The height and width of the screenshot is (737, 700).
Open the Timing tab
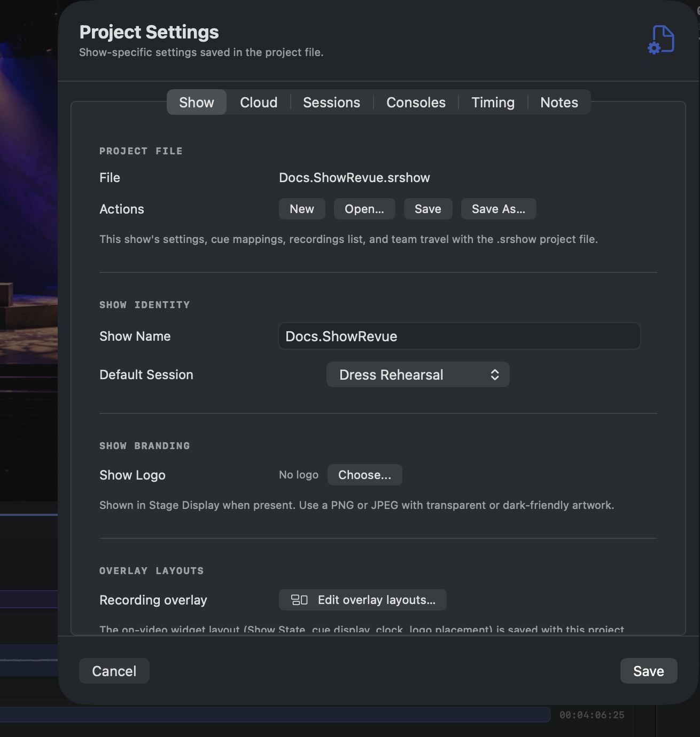tap(493, 102)
